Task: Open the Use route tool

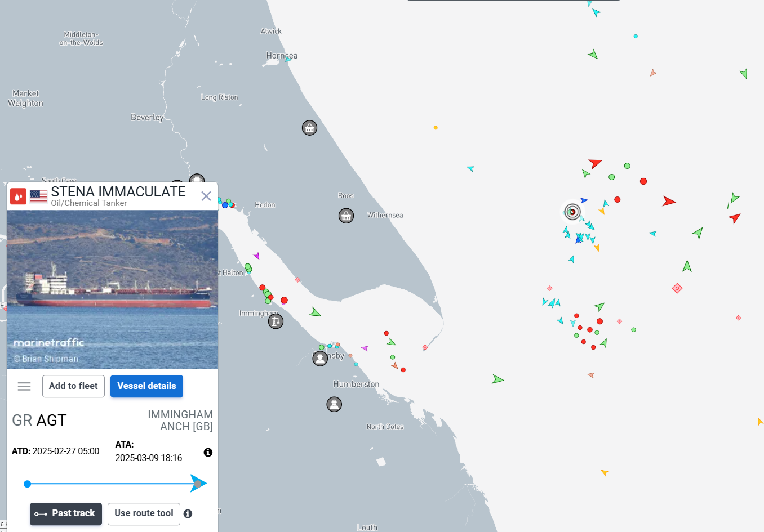Action: [144, 514]
